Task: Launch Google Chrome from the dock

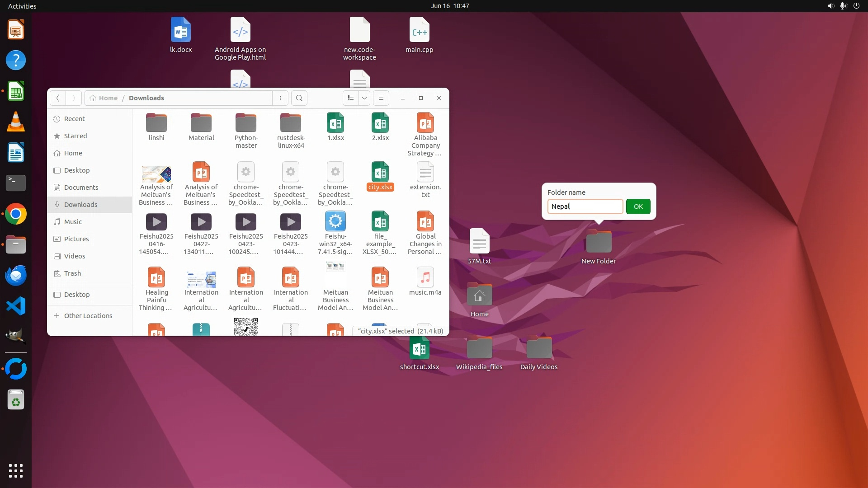Action: (x=16, y=214)
